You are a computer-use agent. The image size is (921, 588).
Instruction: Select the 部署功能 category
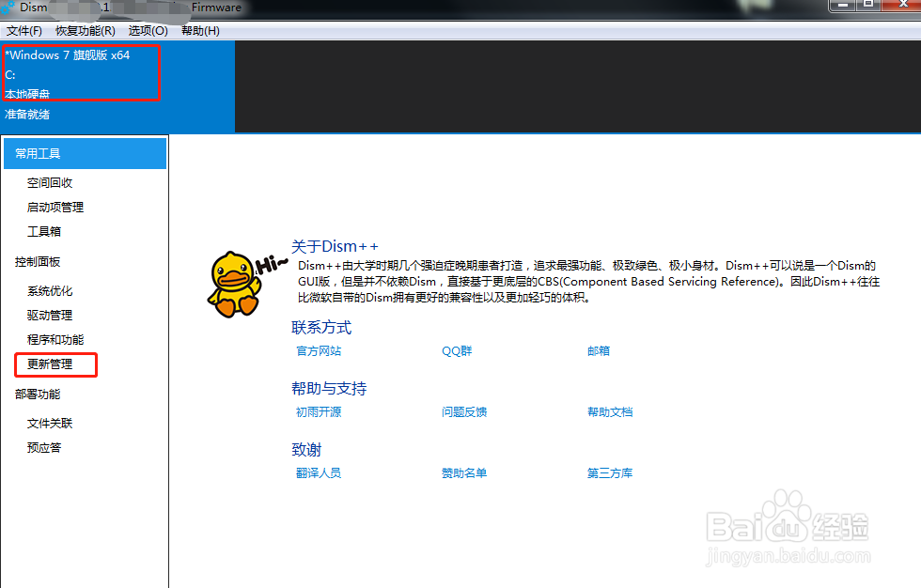pyautogui.click(x=38, y=395)
